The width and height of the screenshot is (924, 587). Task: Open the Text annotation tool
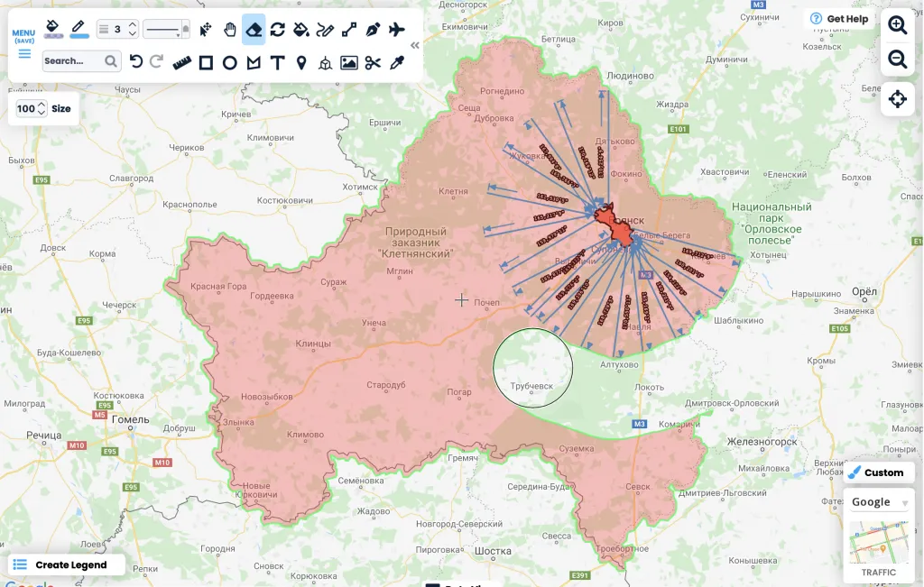[x=277, y=61]
